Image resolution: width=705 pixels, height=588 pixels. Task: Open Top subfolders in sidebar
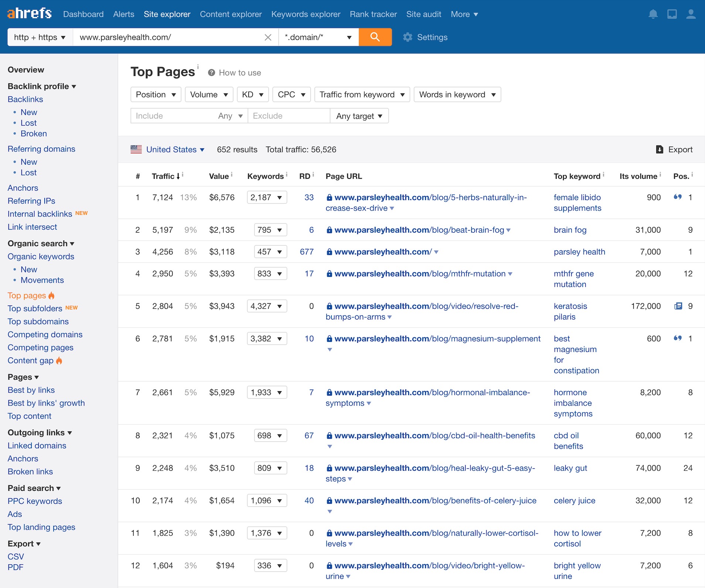coord(35,308)
